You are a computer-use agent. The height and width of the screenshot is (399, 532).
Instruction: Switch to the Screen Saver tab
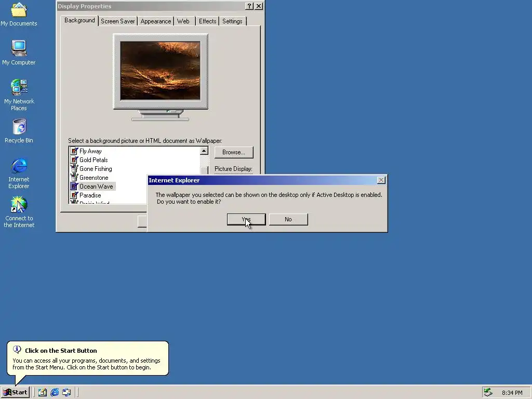[118, 21]
